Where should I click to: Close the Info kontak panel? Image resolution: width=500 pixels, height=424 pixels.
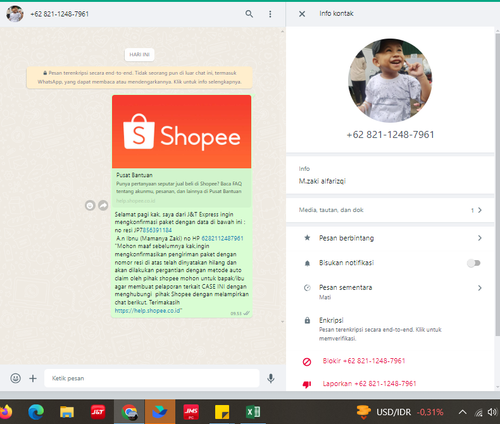302,14
